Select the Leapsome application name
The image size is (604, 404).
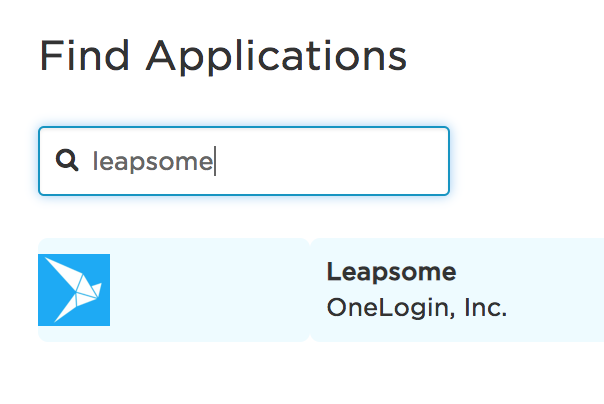coord(391,272)
